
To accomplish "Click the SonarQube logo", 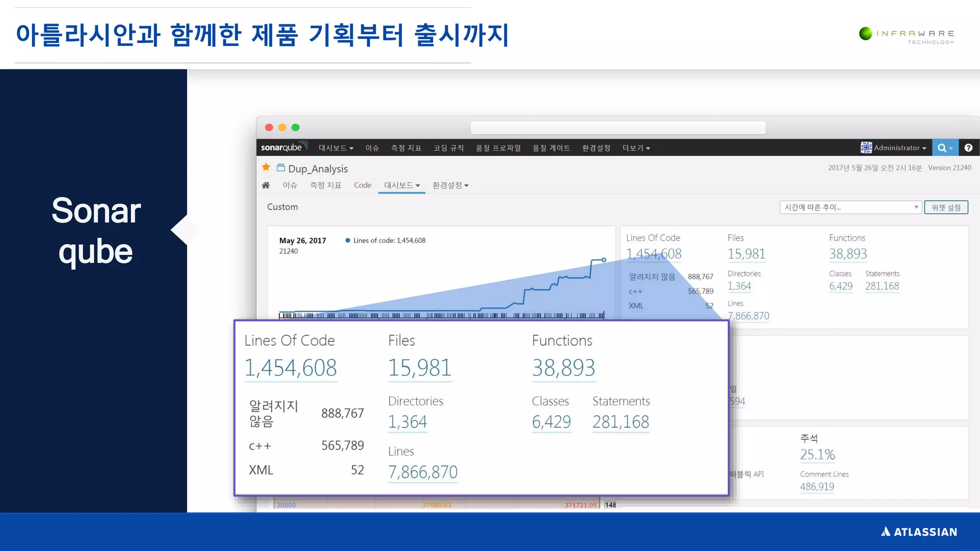I will [x=284, y=147].
